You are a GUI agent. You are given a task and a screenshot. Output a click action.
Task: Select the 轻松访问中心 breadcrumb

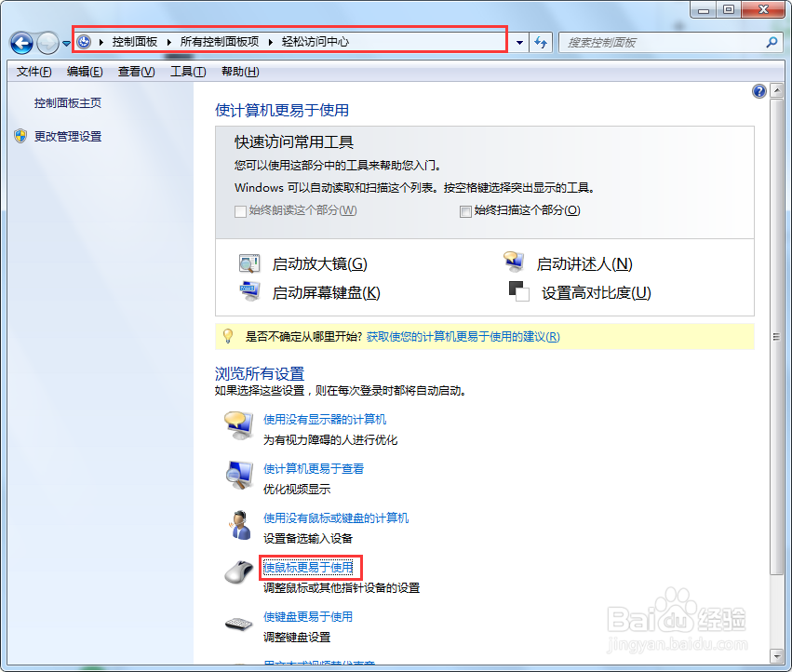tap(315, 42)
